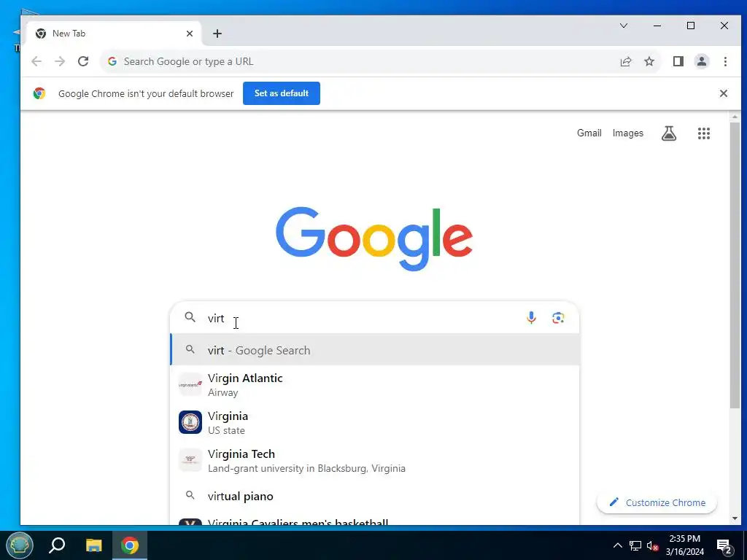Select the Virginia state seal thumbnail
747x560 pixels.
190,422
